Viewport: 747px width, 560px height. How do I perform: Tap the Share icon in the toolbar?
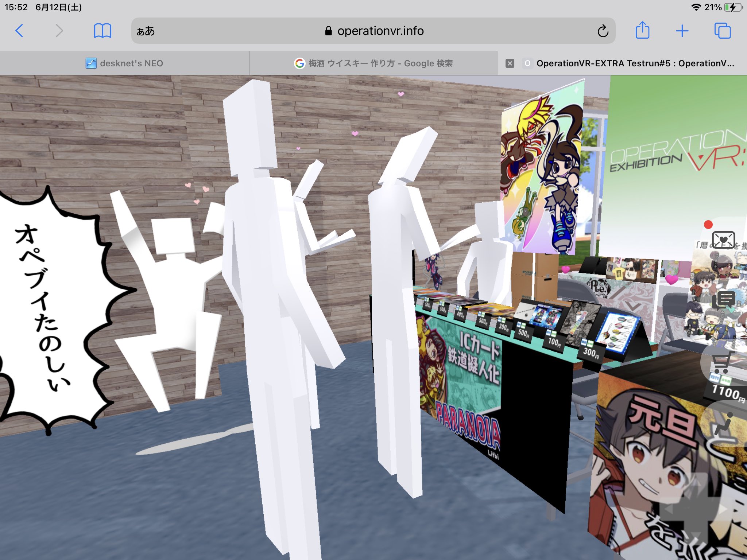click(642, 31)
